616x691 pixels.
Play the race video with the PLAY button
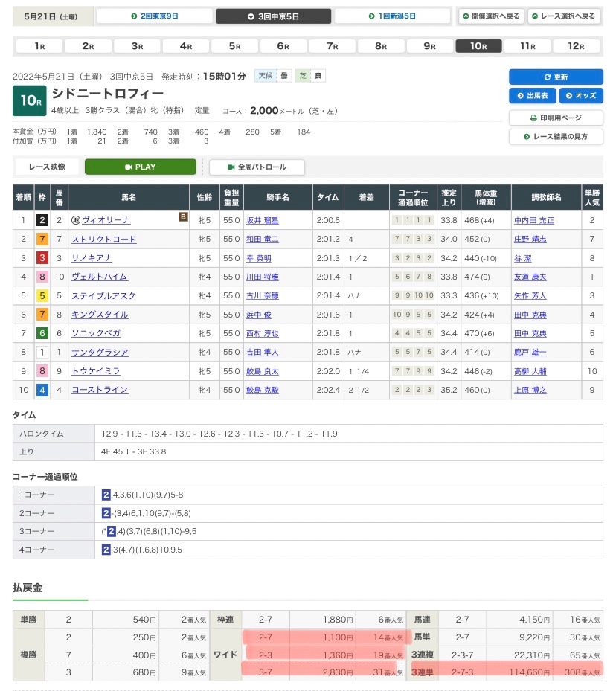pyautogui.click(x=140, y=167)
